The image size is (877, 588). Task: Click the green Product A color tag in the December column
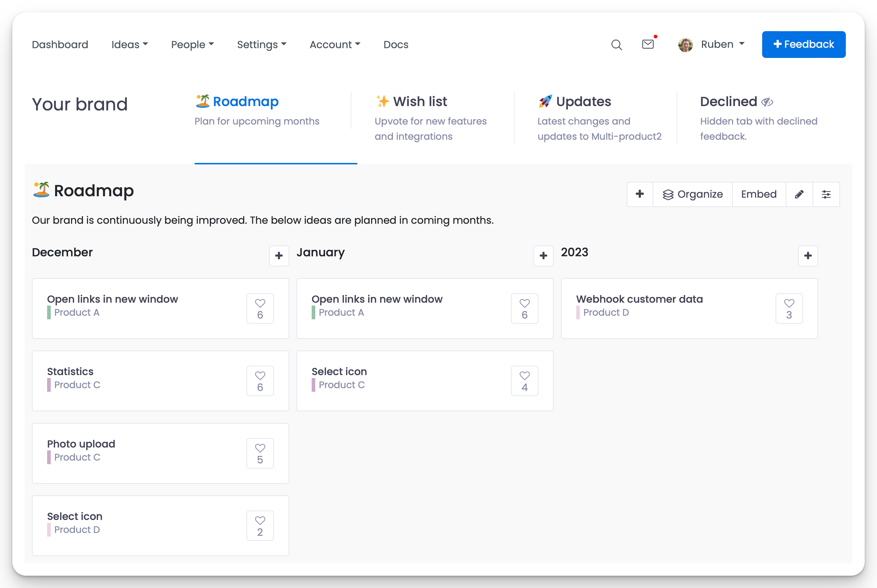click(x=49, y=312)
